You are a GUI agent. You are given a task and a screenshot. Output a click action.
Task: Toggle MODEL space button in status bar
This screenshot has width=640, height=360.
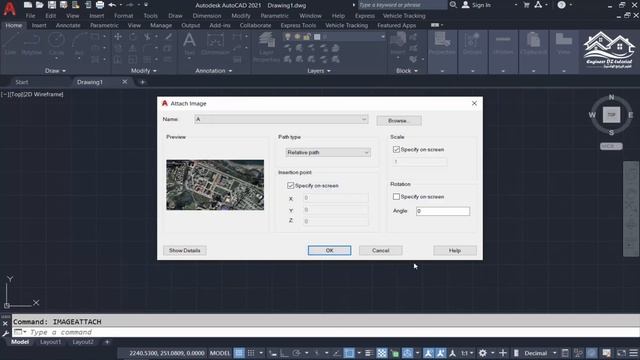coord(220,353)
